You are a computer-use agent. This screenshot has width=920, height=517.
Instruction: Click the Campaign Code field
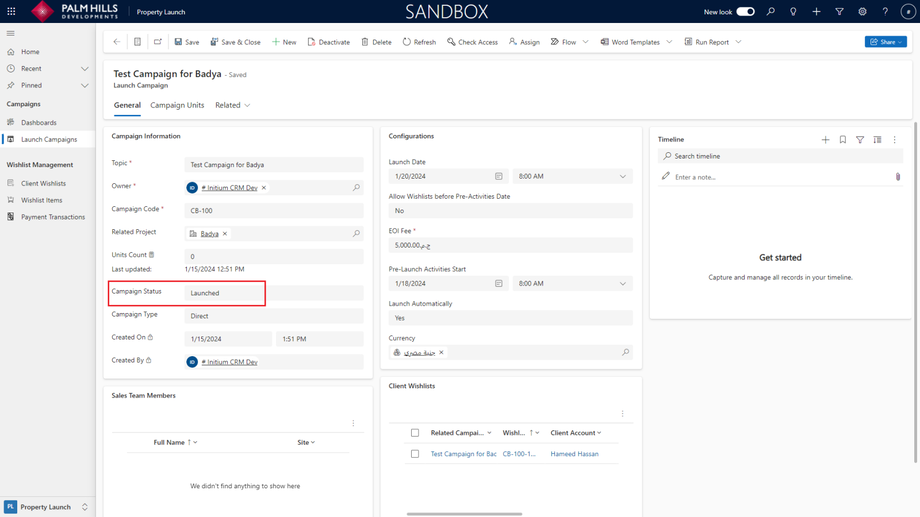(x=273, y=211)
